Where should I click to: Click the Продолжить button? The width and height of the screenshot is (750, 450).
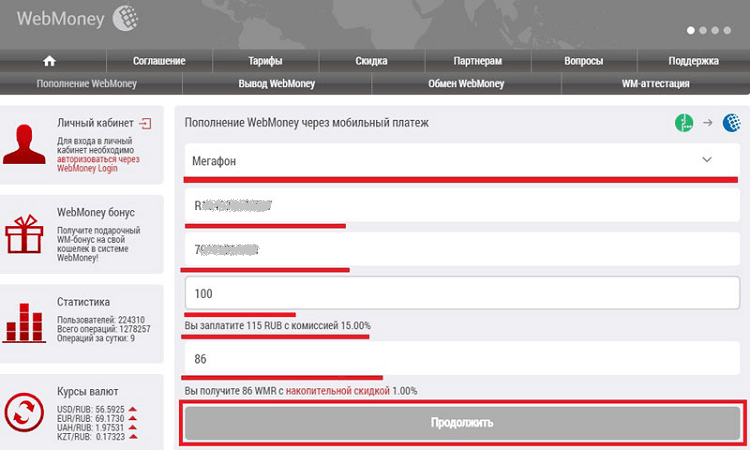[x=462, y=423]
